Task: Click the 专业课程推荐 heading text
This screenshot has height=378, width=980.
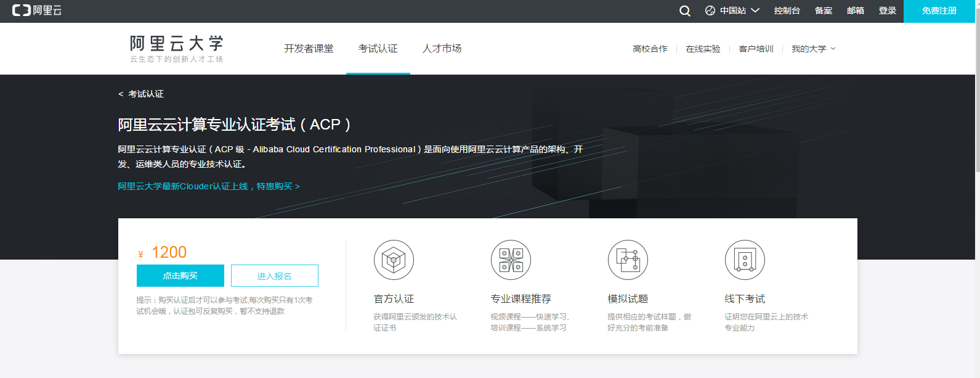Action: point(521,299)
